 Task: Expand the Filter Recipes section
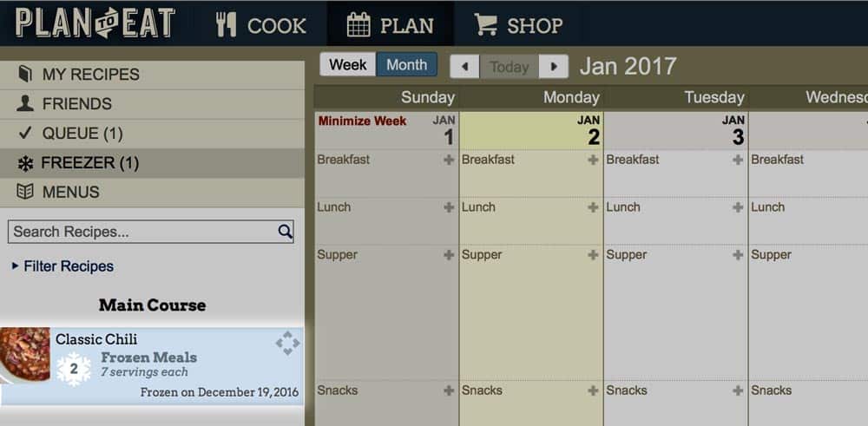coord(62,266)
